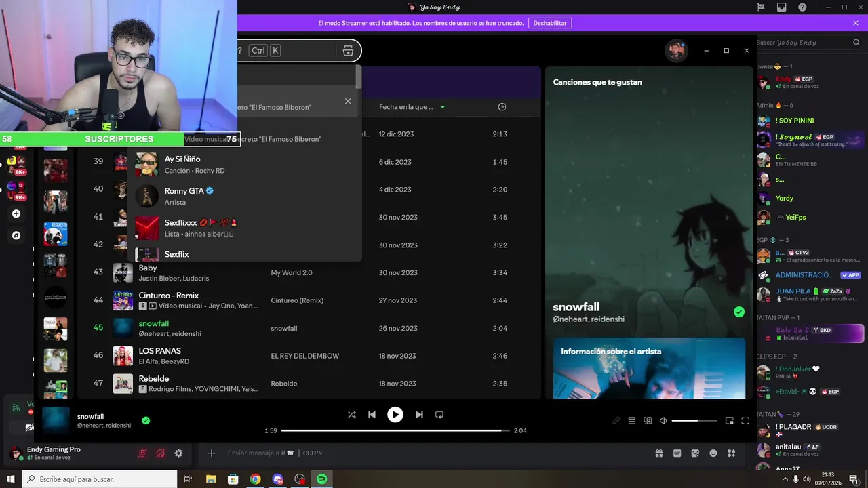
Task: Open member 'JUAN PILA' in Discord list
Action: (x=810, y=294)
